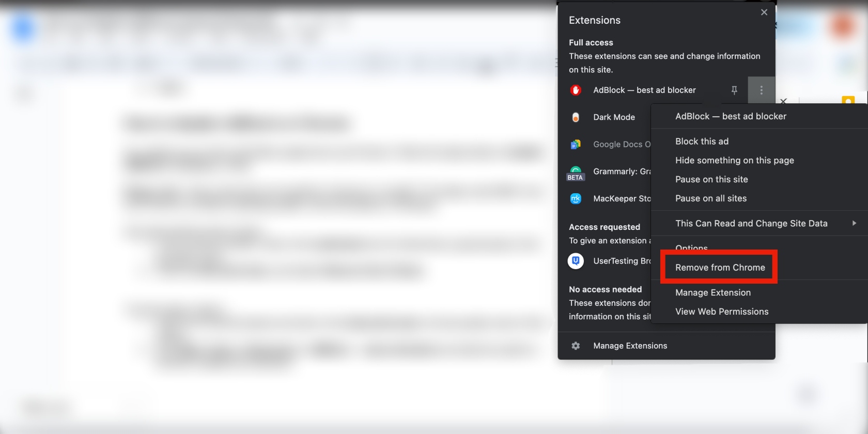The height and width of the screenshot is (434, 868).
Task: Click the Dark Mode extension icon
Action: 576,117
